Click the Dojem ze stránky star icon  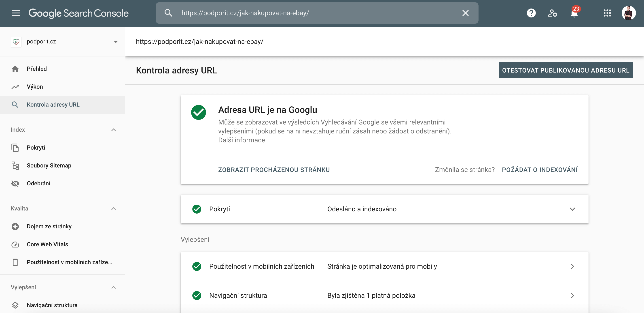15,227
